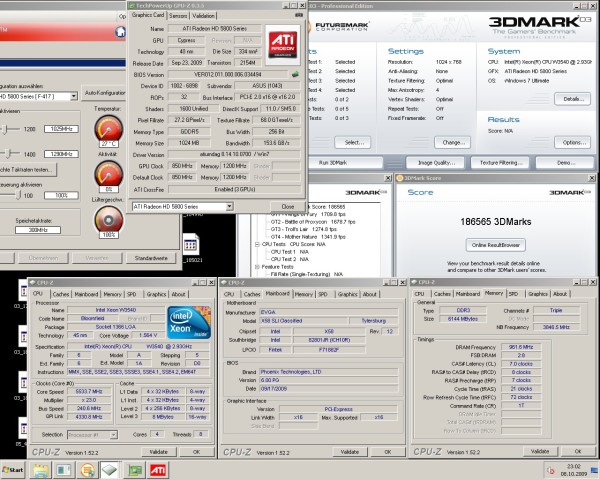The image size is (600, 480).
Task: Click the Intel Xeon logo in CPU-Z
Action: point(189,322)
